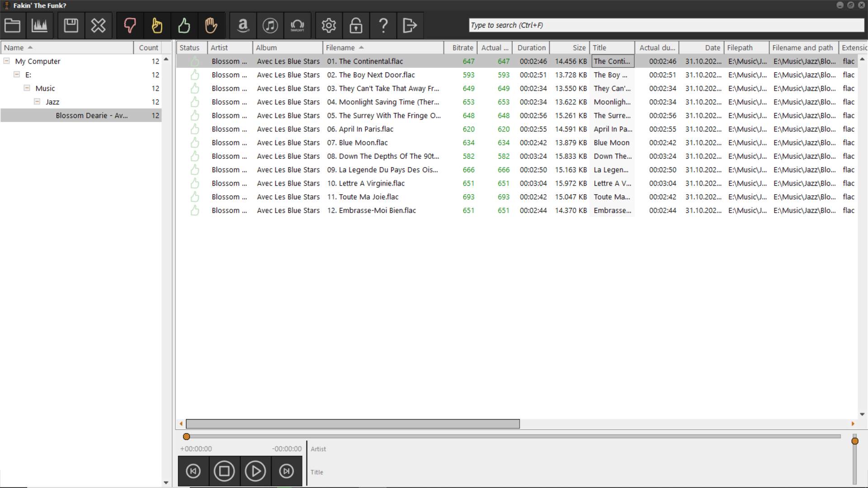
Task: Click the Beatport search icon
Action: [297, 25]
